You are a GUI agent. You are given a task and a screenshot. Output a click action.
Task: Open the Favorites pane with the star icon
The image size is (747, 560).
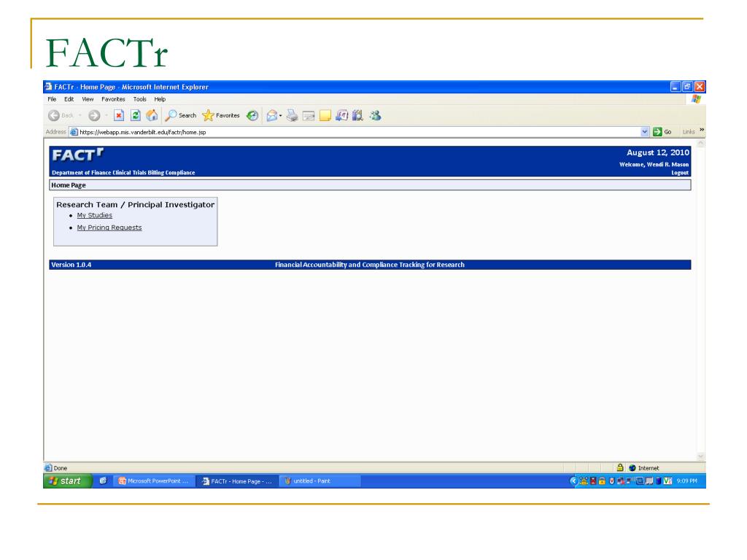pyautogui.click(x=220, y=115)
